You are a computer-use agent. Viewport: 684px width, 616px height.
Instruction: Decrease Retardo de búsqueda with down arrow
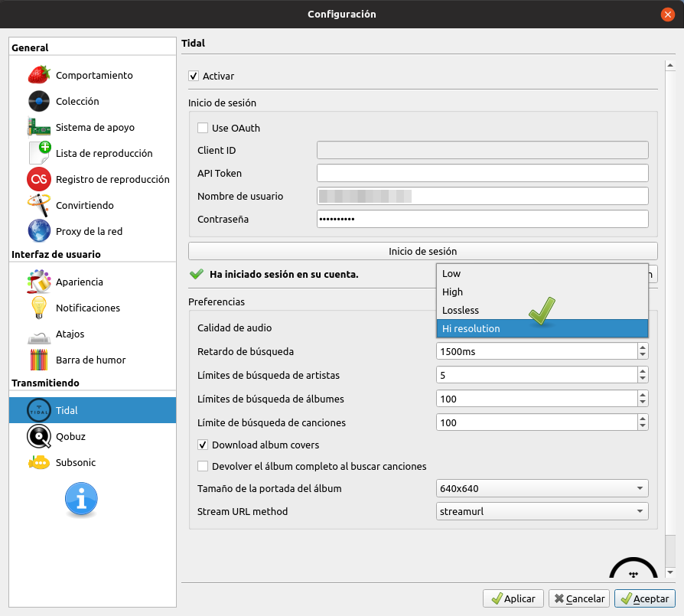pyautogui.click(x=643, y=355)
